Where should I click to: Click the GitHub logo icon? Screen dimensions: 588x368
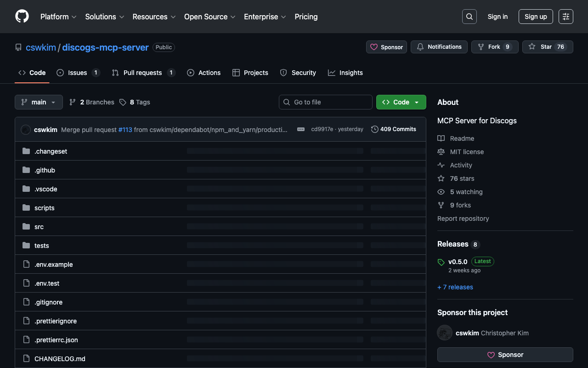(x=22, y=17)
